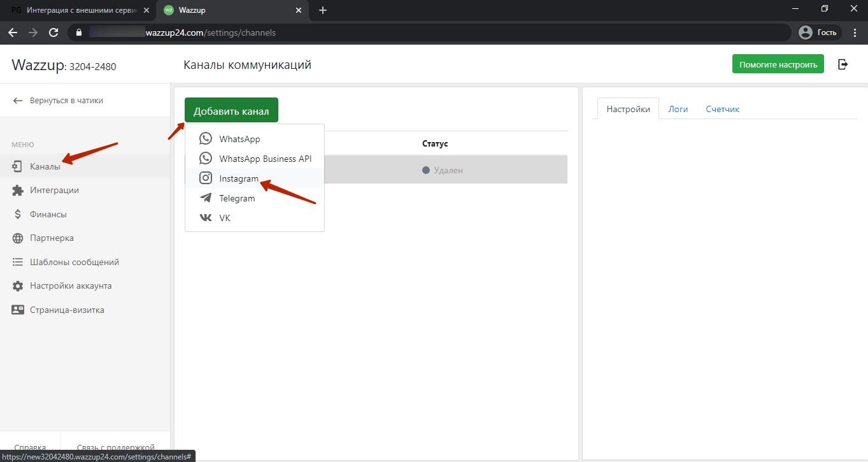The height and width of the screenshot is (462, 868).
Task: Reload the page with the refresh icon
Action: coord(53,32)
